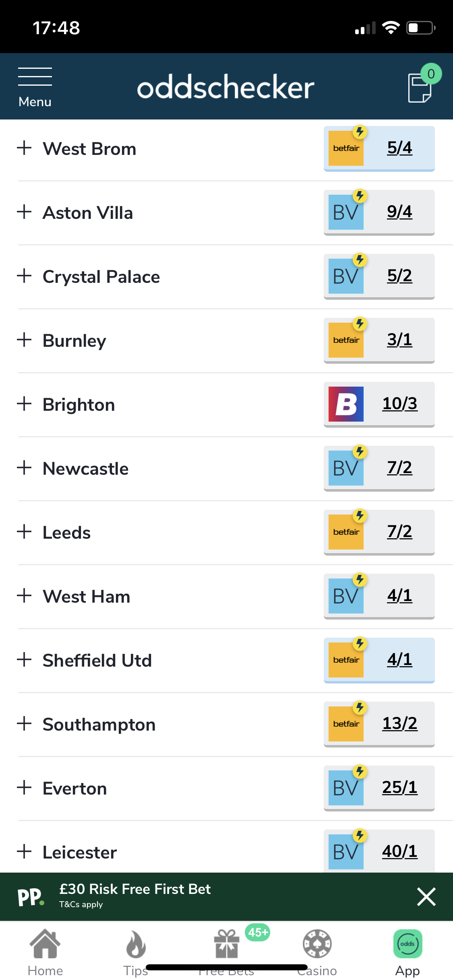Open the bet slip icon
The height and width of the screenshot is (980, 453).
(x=420, y=88)
